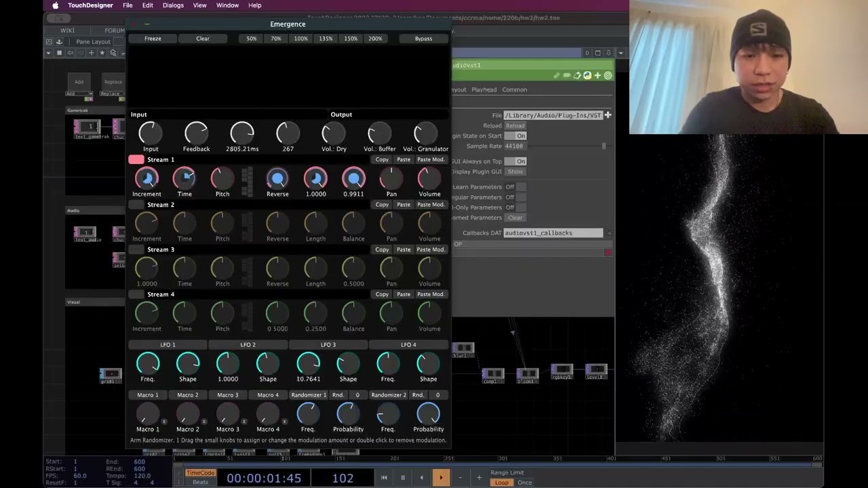Jump to start of timeline
The image size is (868, 488).
click(384, 477)
